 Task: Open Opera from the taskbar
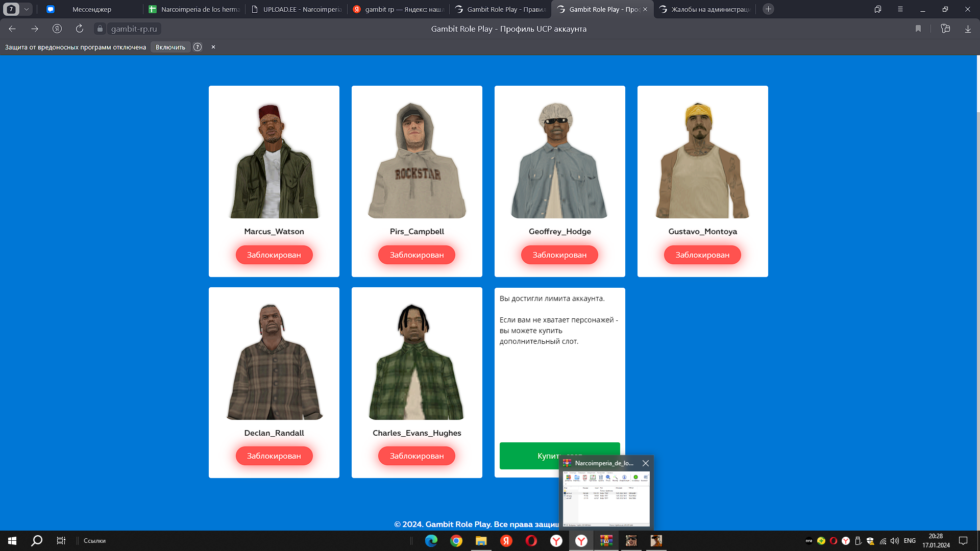point(531,541)
